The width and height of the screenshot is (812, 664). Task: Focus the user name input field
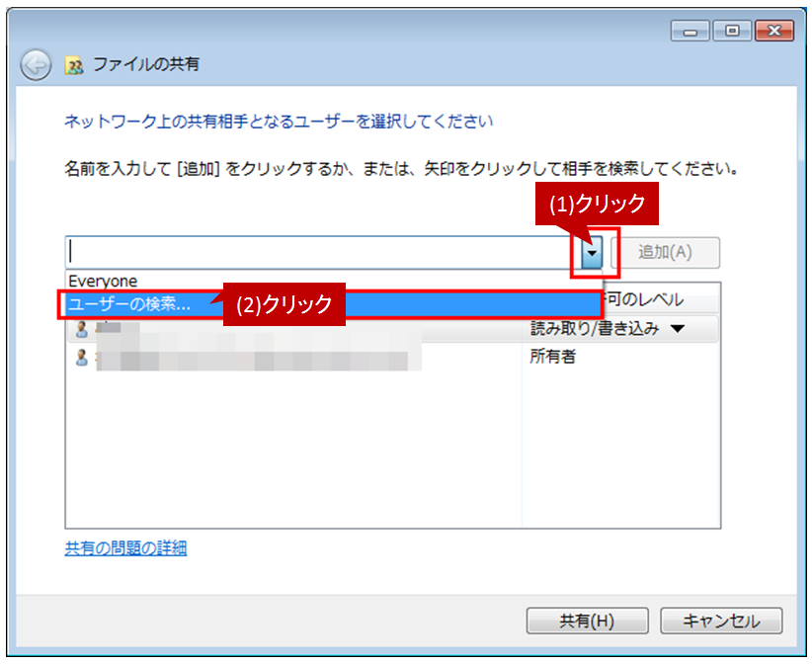323,253
